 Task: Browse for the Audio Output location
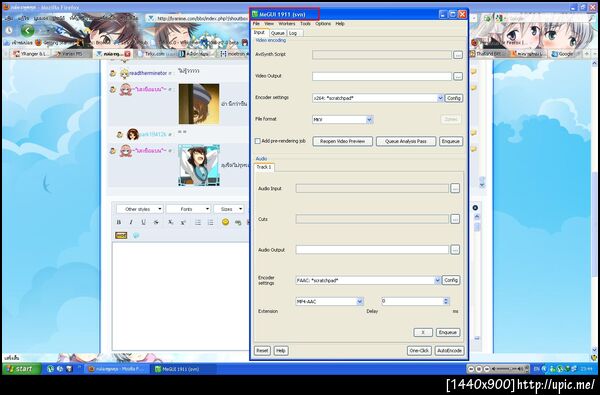pos(455,250)
